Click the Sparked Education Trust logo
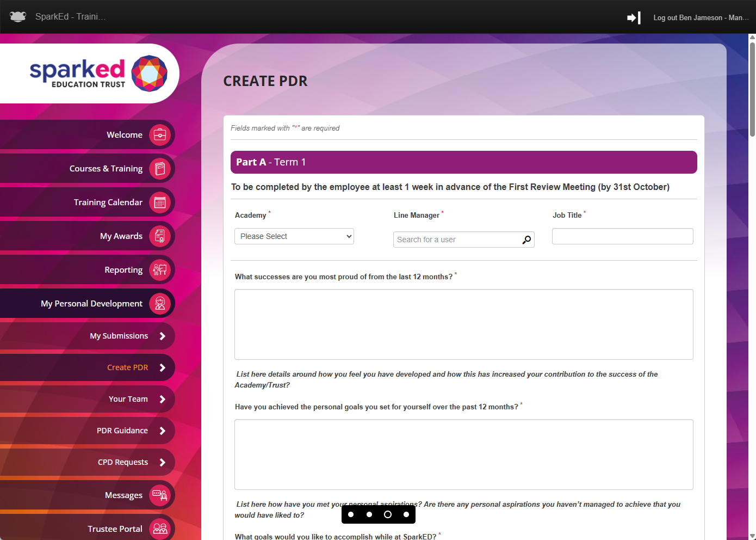Viewport: 756px width, 540px height. click(x=98, y=73)
